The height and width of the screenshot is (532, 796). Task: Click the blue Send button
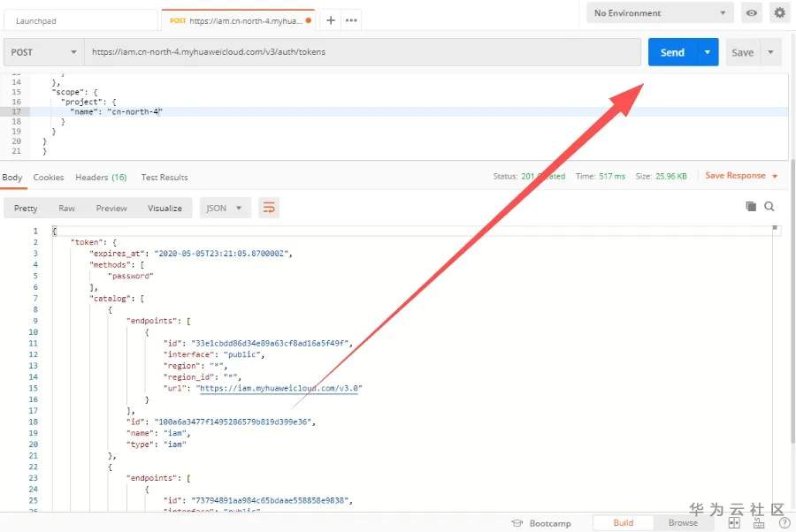click(672, 52)
